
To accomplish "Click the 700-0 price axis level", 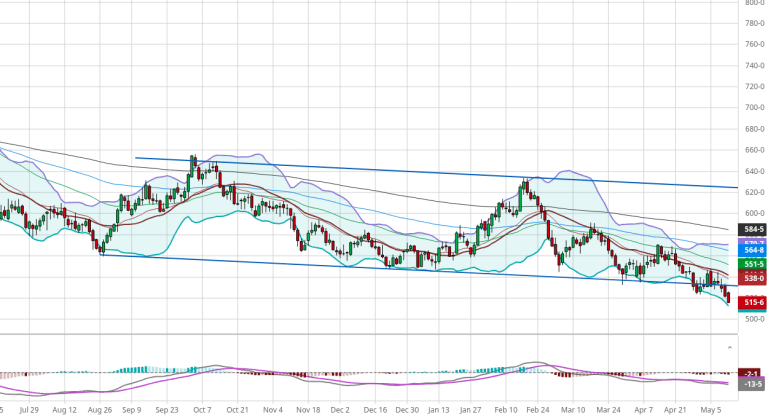I will pyautogui.click(x=754, y=108).
